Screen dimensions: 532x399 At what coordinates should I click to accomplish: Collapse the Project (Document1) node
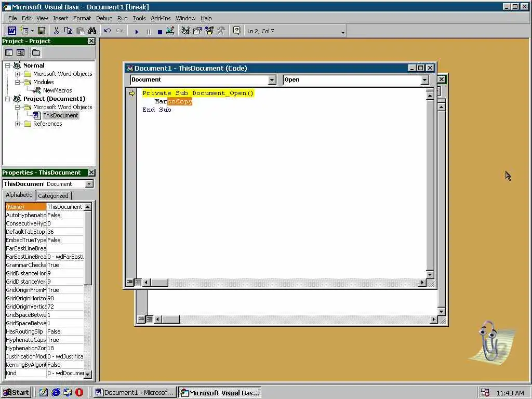[x=7, y=99]
